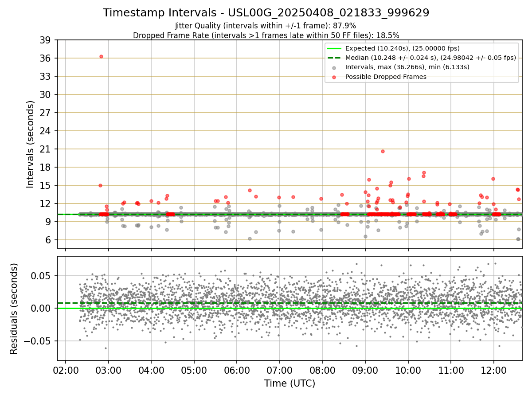Click the '05:00' x-axis tick label

194,370
